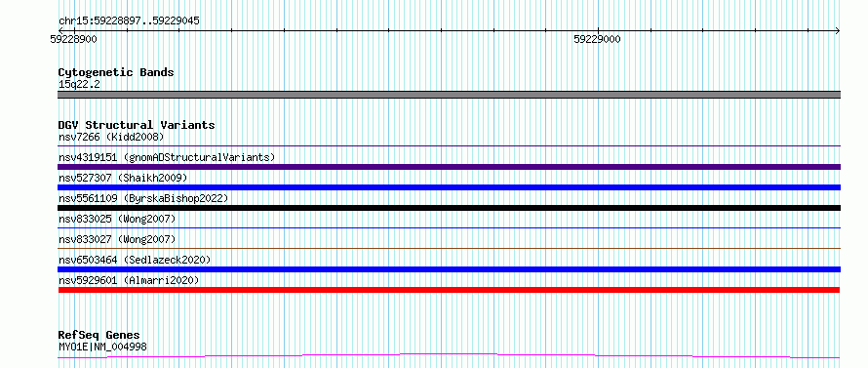The height and width of the screenshot is (368, 868).
Task: Click the chr15:59228897..59229045 coordinate label
Action: [129, 21]
